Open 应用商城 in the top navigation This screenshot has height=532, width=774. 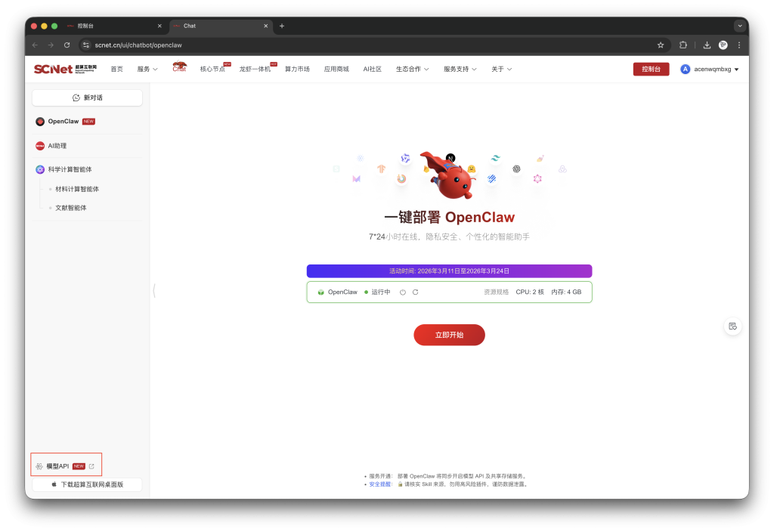336,69
